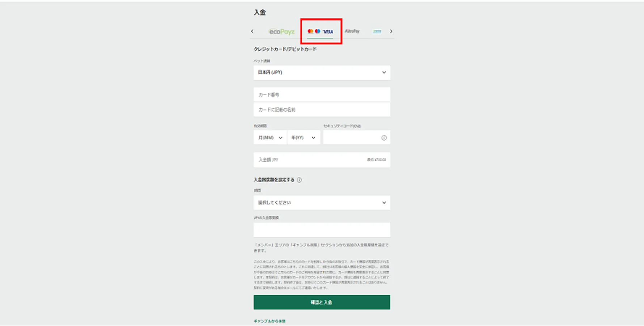The width and height of the screenshot is (644, 326).
Task: Open the 選択してください period dropdown
Action: [322, 203]
